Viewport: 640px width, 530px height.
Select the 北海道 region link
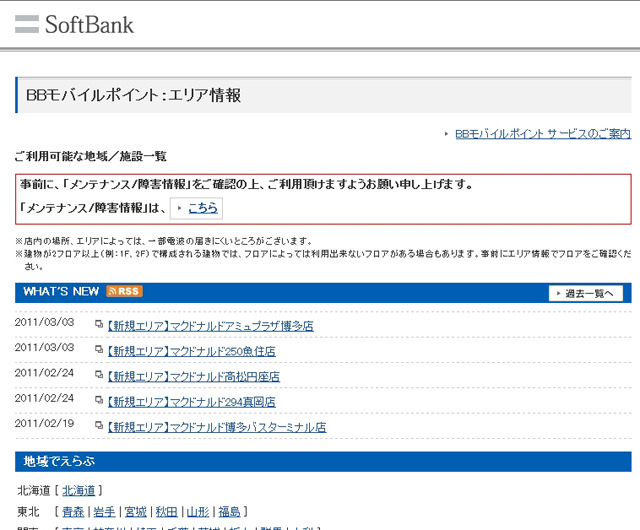pyautogui.click(x=78, y=490)
